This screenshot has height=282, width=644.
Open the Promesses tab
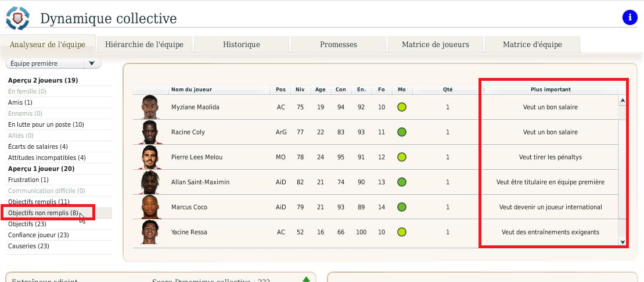pos(339,44)
